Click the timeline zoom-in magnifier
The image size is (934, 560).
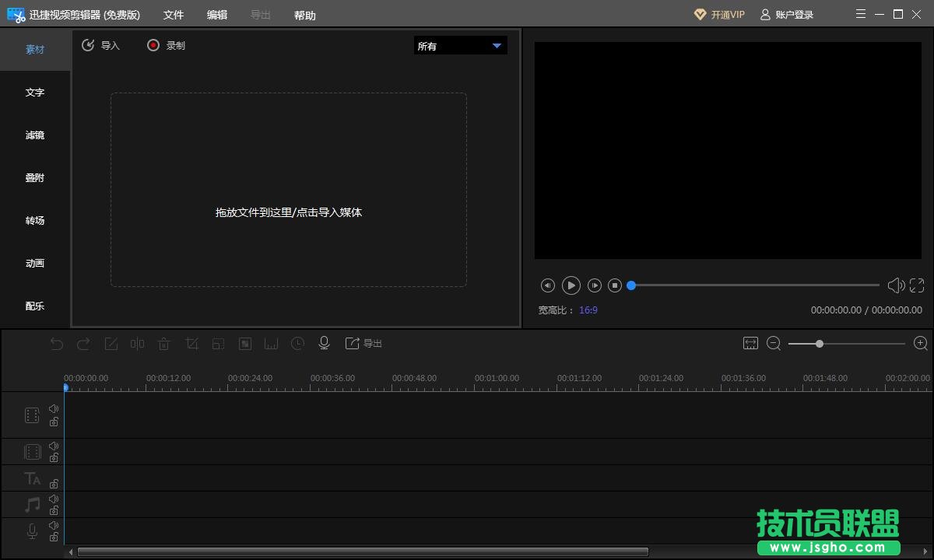point(920,343)
